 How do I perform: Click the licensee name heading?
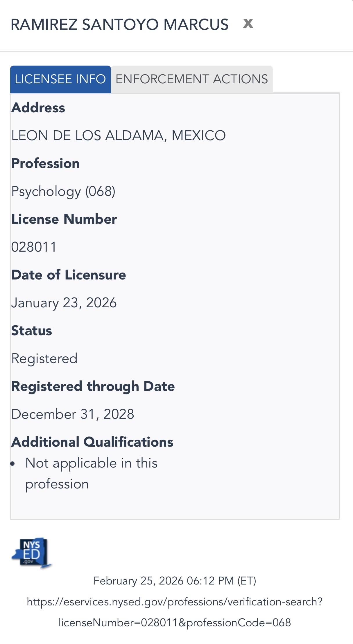(x=119, y=24)
